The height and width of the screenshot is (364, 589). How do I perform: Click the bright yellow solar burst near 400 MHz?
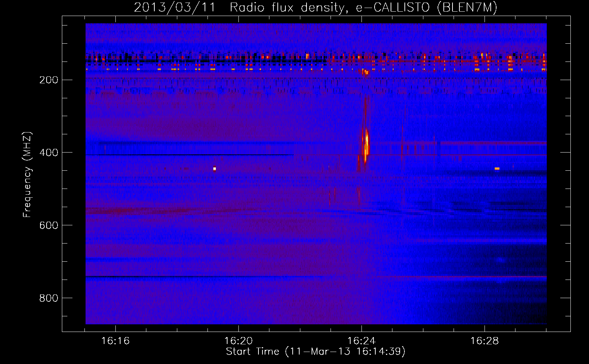point(366,146)
